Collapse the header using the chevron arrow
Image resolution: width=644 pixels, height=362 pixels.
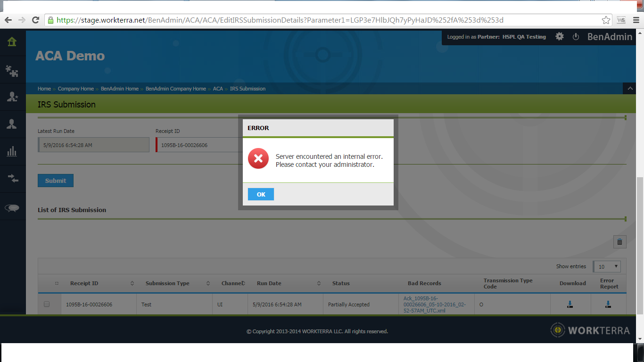(629, 89)
